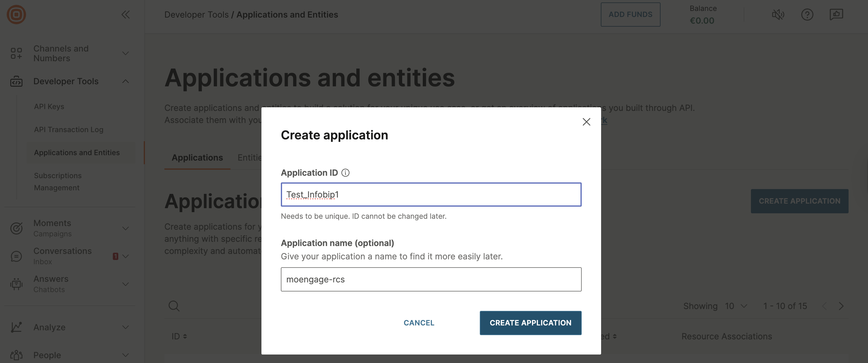The height and width of the screenshot is (363, 868).
Task: Click the '1 - 10 of 15' pagination text
Action: pos(785,306)
